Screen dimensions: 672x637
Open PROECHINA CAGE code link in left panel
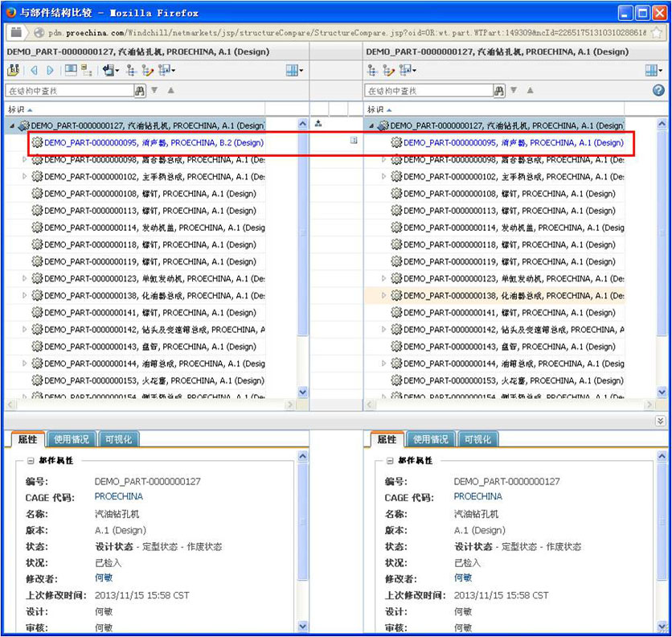[119, 497]
